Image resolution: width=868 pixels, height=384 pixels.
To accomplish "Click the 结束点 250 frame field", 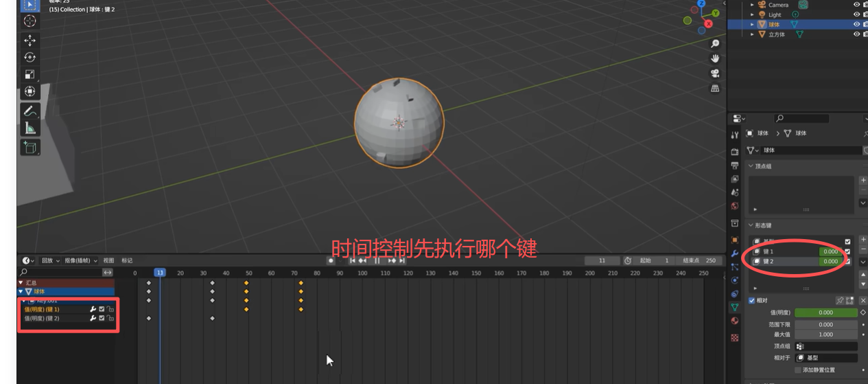I will pos(699,260).
